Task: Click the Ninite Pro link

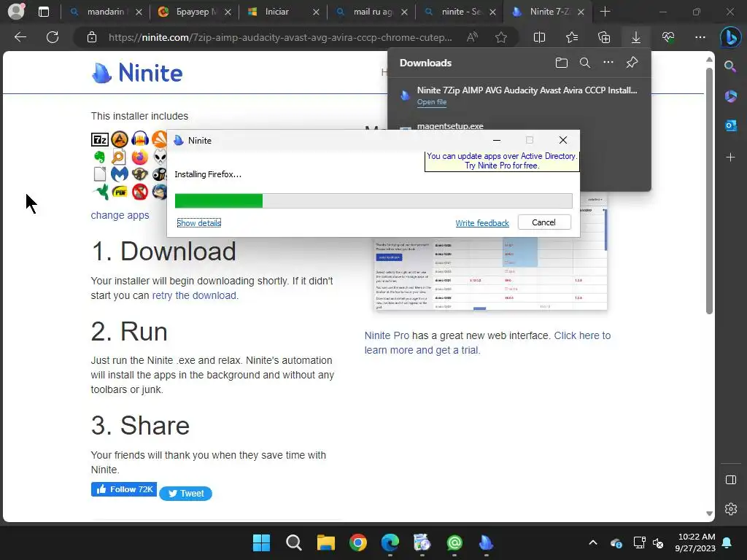Action: pyautogui.click(x=387, y=335)
